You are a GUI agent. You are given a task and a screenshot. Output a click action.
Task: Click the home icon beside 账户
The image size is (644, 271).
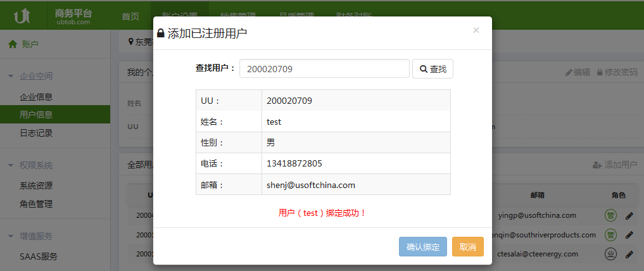point(12,44)
